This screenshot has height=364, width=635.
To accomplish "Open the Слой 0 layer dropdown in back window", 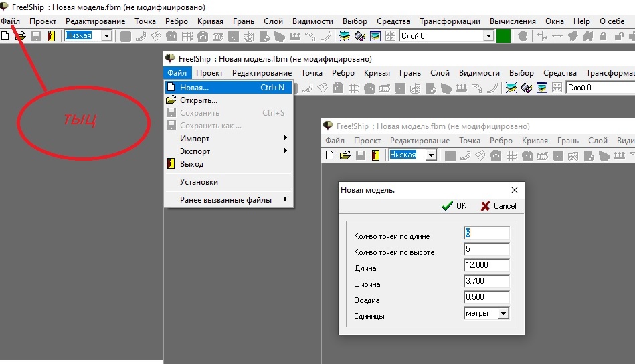I will (x=489, y=36).
